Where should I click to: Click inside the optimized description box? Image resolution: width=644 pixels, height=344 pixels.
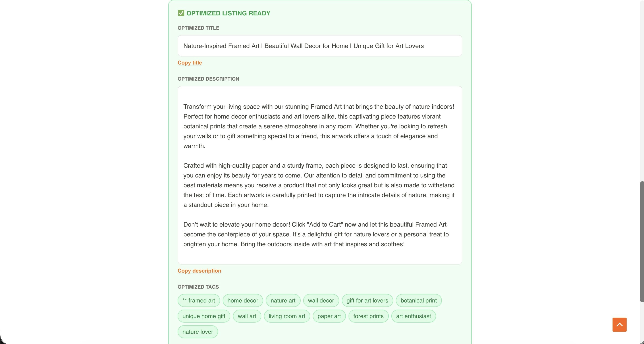(x=320, y=175)
